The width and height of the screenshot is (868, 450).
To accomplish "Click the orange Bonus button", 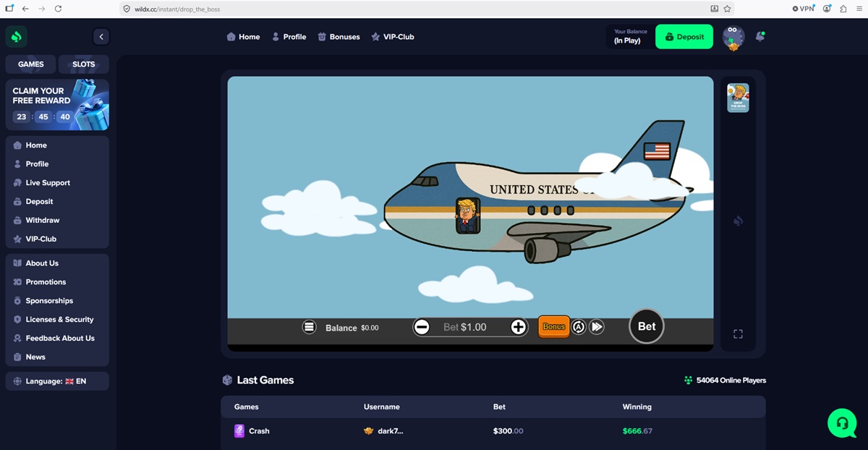I will click(x=554, y=327).
